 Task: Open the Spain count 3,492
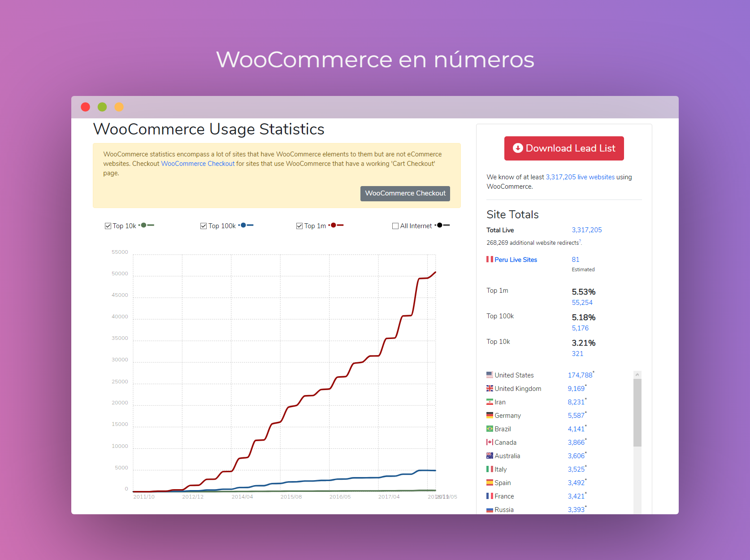[x=576, y=483]
